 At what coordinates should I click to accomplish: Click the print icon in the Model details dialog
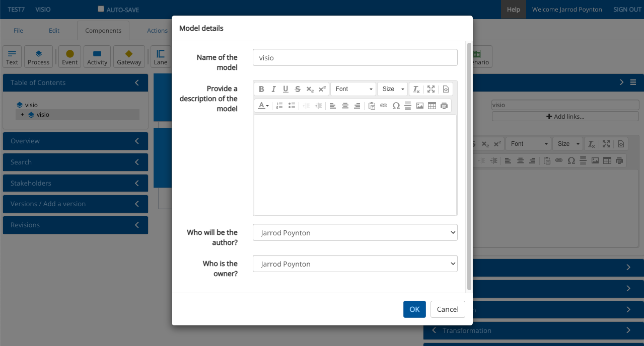[444, 106]
